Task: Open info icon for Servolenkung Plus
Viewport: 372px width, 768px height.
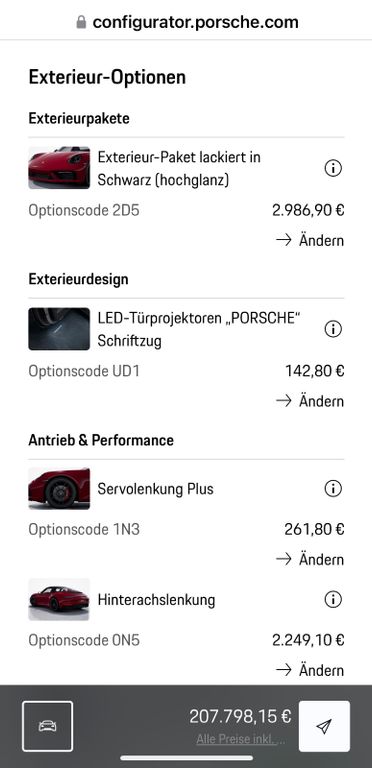Action: (x=333, y=488)
